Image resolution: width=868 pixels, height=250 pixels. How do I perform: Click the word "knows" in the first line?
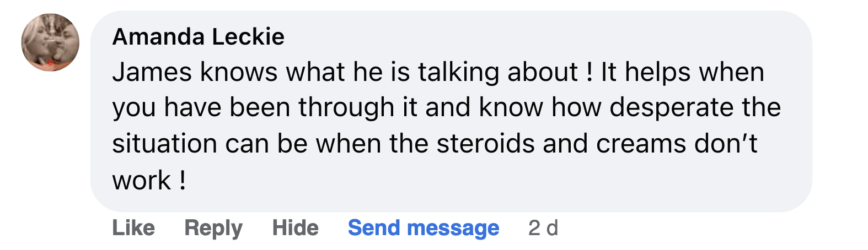[239, 72]
